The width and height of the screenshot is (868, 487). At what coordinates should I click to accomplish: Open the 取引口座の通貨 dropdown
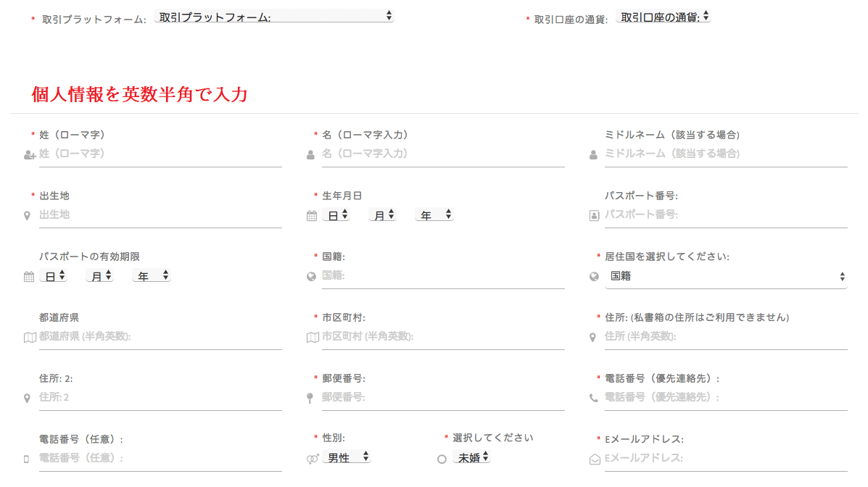(x=663, y=16)
